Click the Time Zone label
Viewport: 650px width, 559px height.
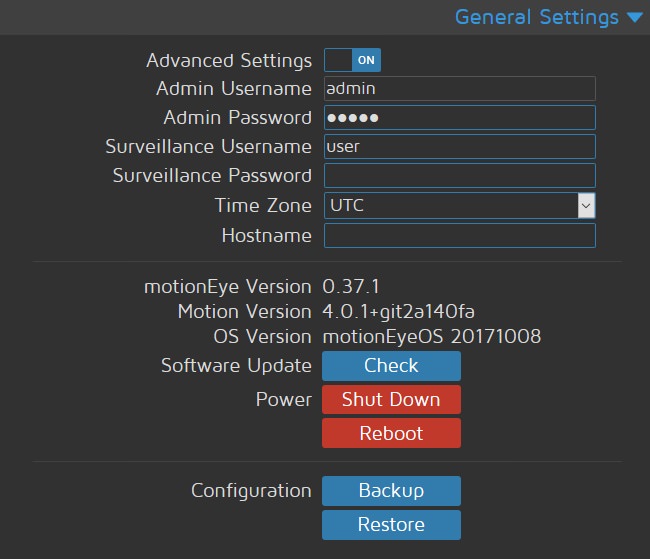click(263, 206)
